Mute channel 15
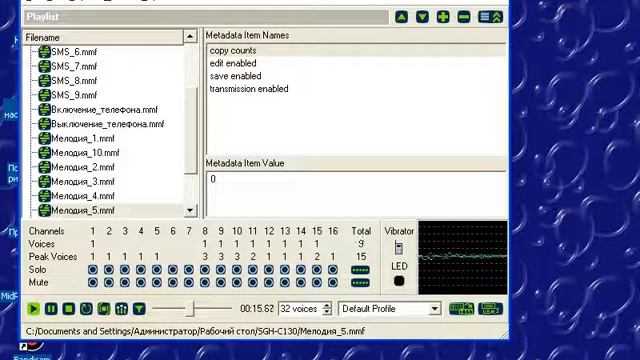Screen dimensions: 640x360 pos(317,282)
